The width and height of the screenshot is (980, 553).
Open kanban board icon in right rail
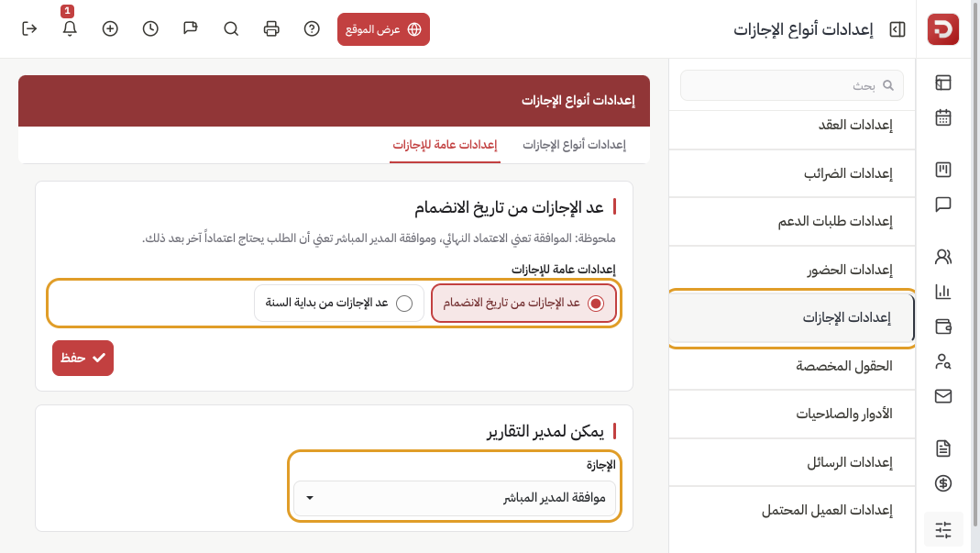(x=943, y=170)
